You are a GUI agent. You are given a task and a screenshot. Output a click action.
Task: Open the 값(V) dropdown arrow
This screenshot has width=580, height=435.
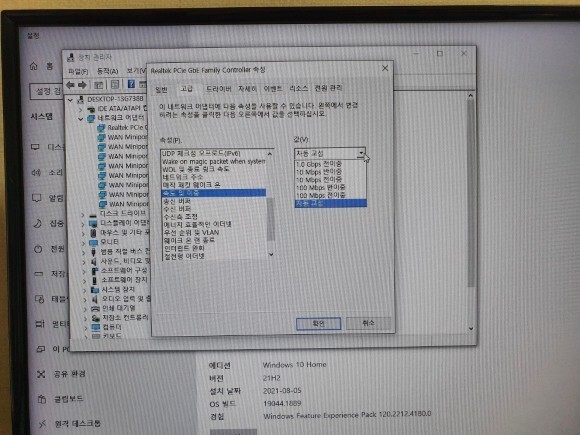[x=361, y=153]
